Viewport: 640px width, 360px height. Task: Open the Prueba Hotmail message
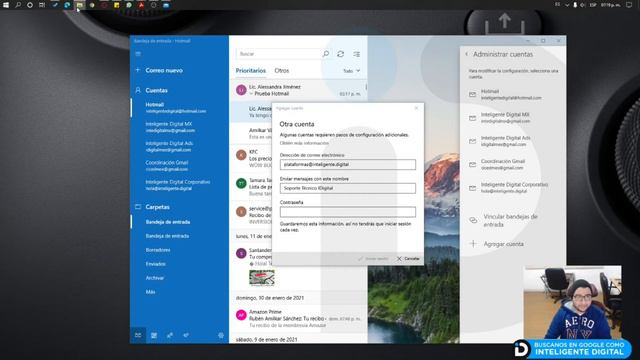(x=298, y=90)
